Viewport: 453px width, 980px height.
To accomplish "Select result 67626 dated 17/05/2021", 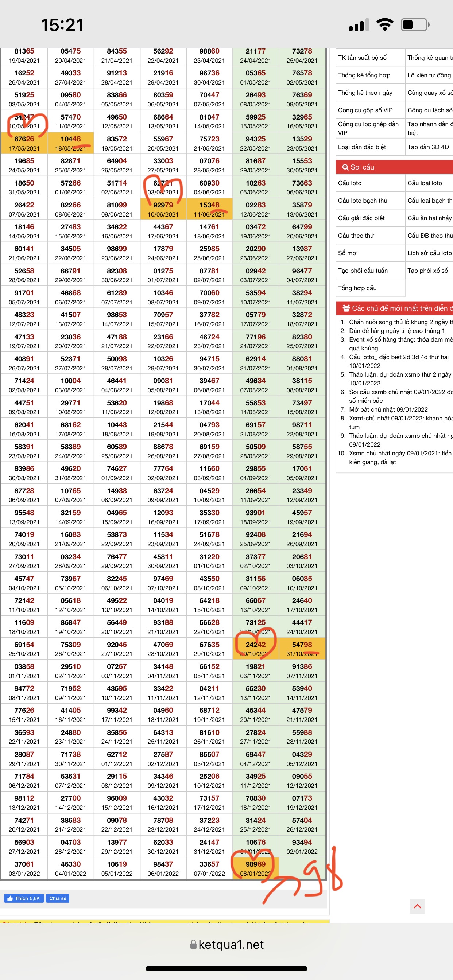I will click(x=24, y=143).
